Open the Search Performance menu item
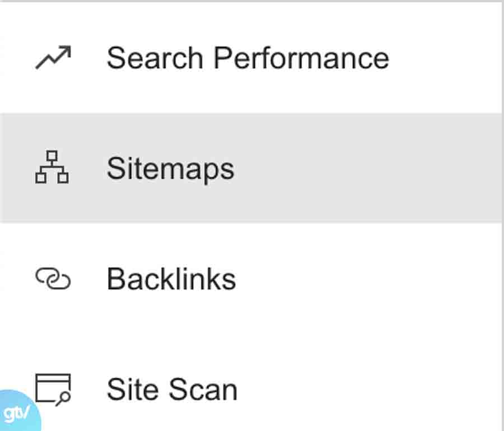 tap(246, 58)
